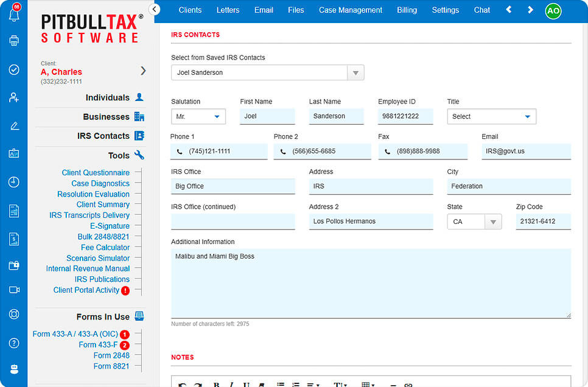Click the Additional Information text area

371,284
